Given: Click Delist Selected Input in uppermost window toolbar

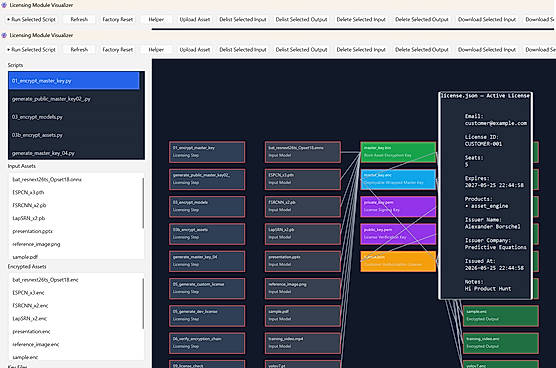Looking at the screenshot, I should pyautogui.click(x=243, y=19).
